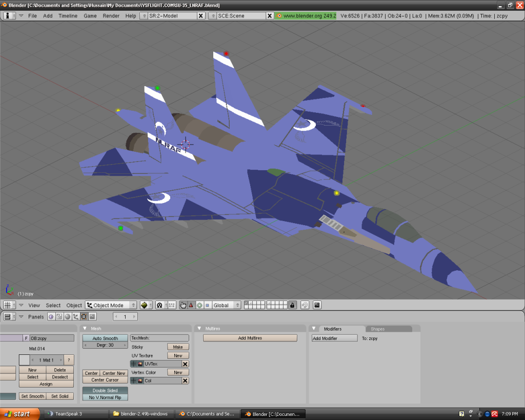
Task: Open the Timeline menu
Action: (68, 16)
